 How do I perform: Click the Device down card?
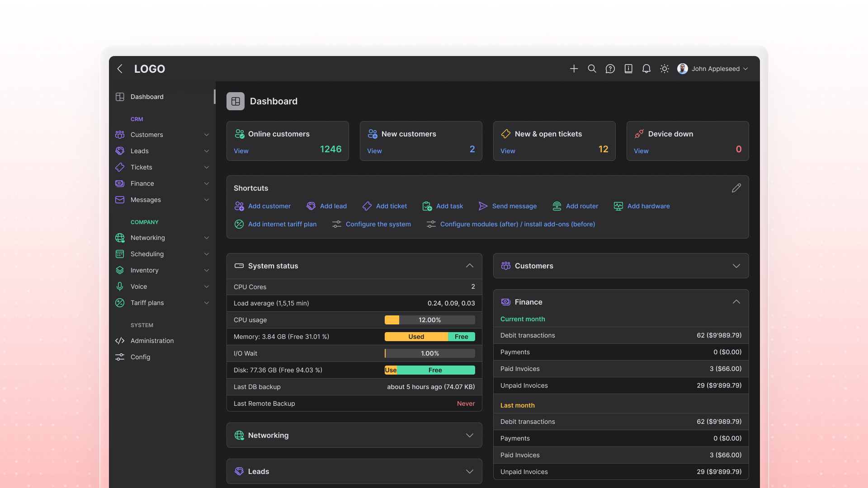coord(687,141)
